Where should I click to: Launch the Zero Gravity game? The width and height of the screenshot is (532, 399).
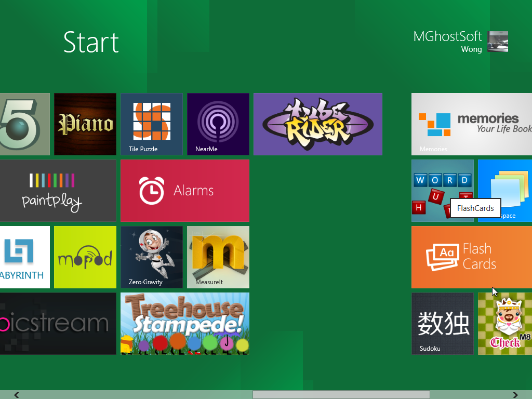[152, 257]
